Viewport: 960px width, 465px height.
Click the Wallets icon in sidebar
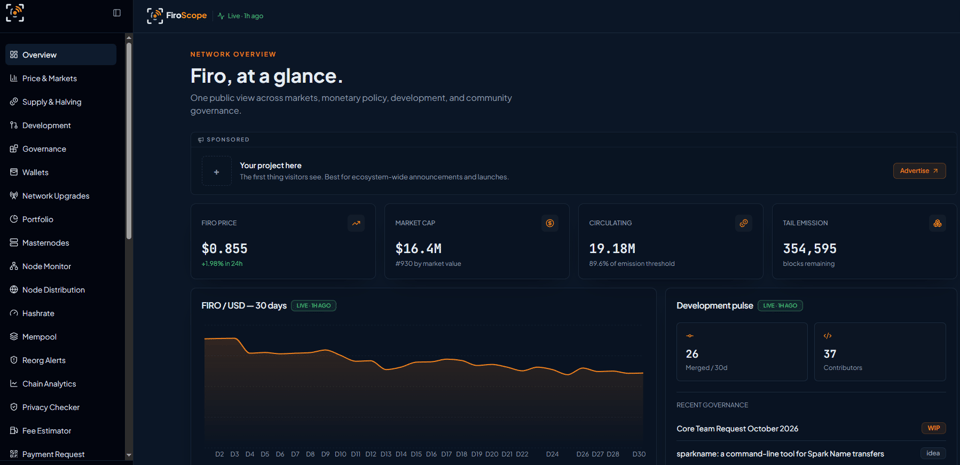(x=13, y=173)
